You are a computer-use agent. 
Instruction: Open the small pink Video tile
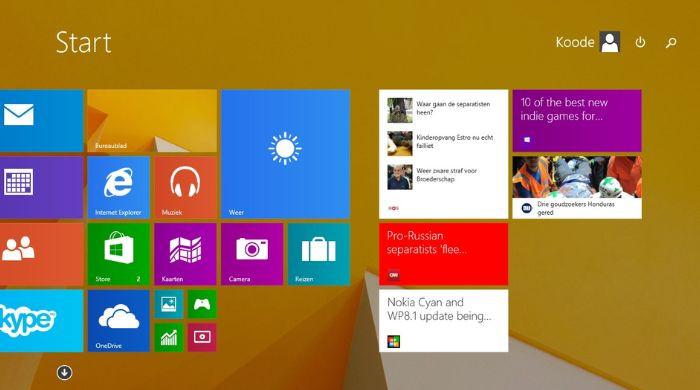click(202, 337)
